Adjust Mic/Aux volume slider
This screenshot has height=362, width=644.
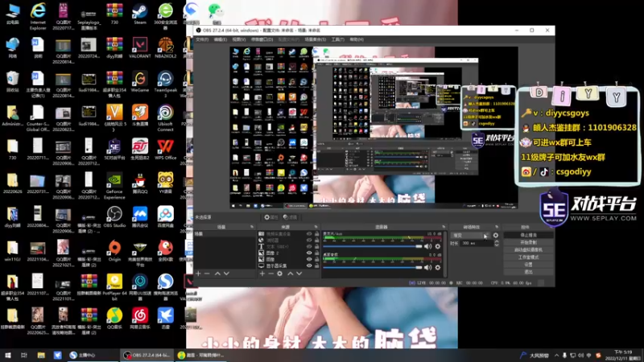coord(373,246)
